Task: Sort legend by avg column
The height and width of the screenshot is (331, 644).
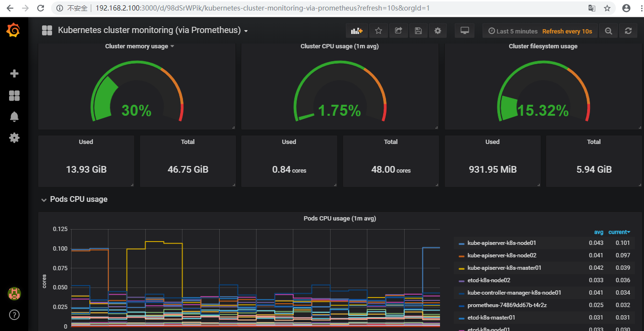Action: (599, 232)
